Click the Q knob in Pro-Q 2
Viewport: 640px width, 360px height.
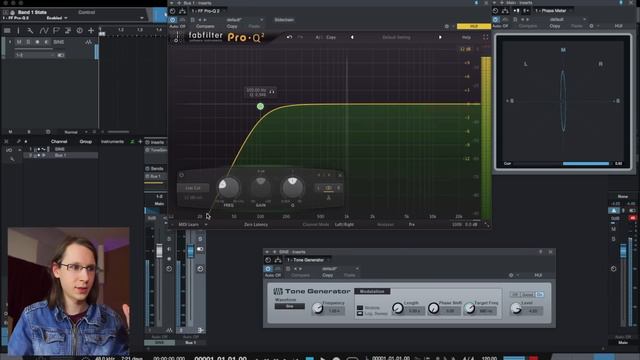292,187
